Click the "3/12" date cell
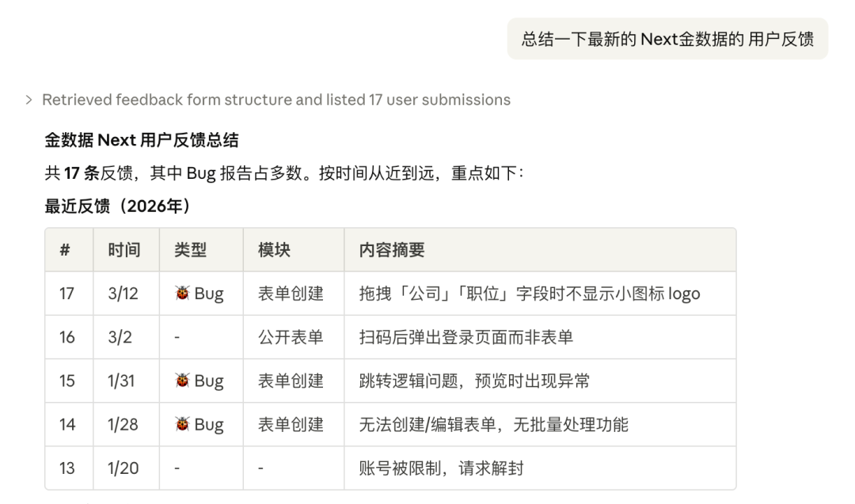Image resolution: width=855 pixels, height=504 pixels. [123, 294]
